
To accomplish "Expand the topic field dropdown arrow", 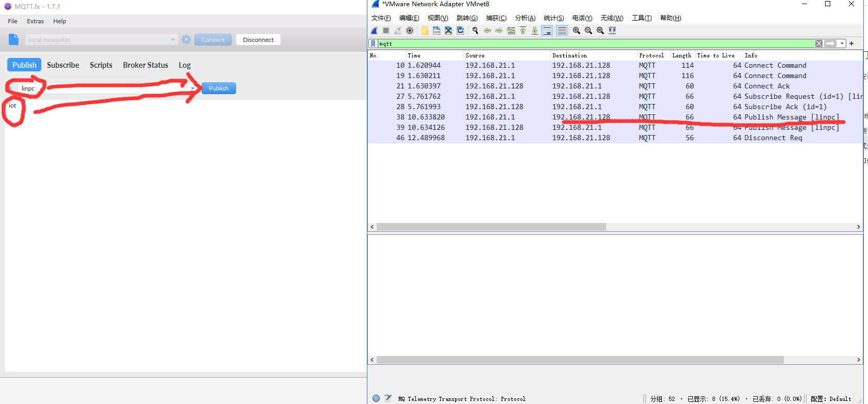I will pyautogui.click(x=193, y=88).
